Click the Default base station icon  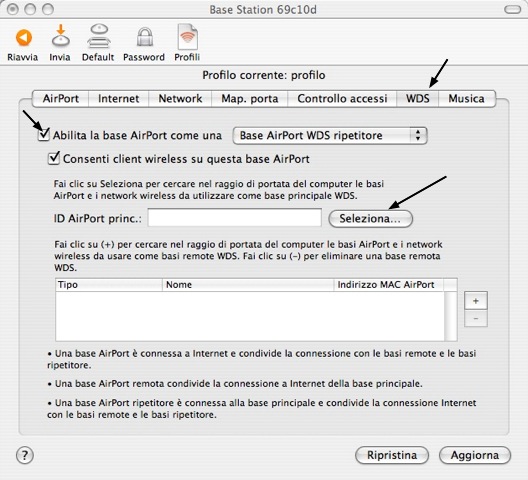[x=98, y=36]
